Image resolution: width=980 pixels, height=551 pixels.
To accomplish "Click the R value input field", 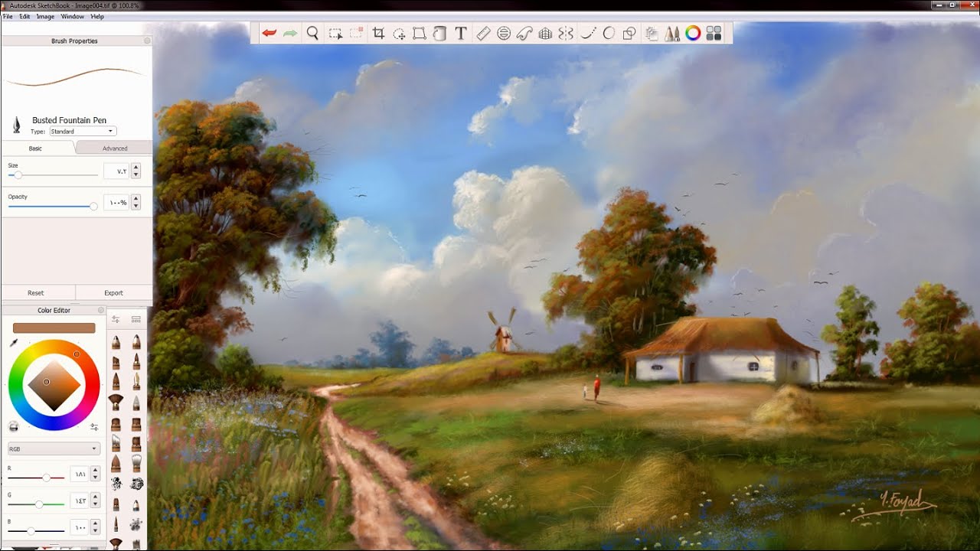I will click(x=79, y=474).
